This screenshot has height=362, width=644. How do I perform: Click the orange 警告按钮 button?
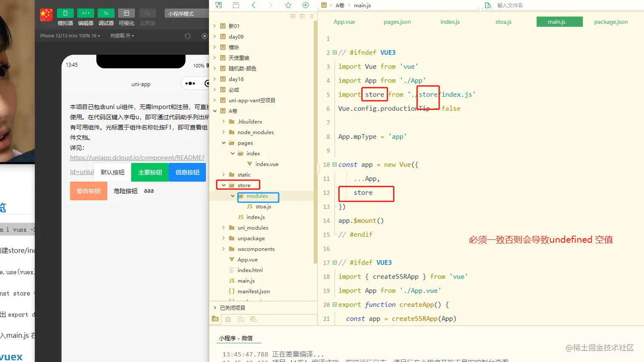(89, 191)
